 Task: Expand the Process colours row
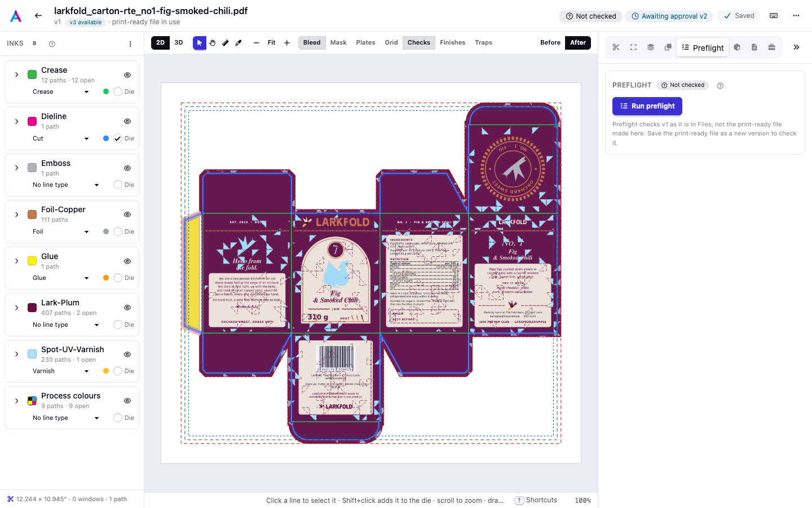[17, 401]
